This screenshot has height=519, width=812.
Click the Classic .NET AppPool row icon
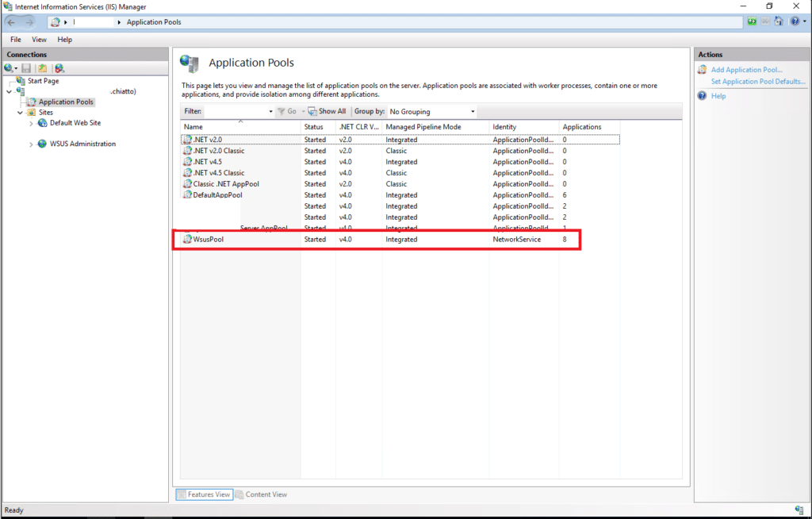pos(187,183)
